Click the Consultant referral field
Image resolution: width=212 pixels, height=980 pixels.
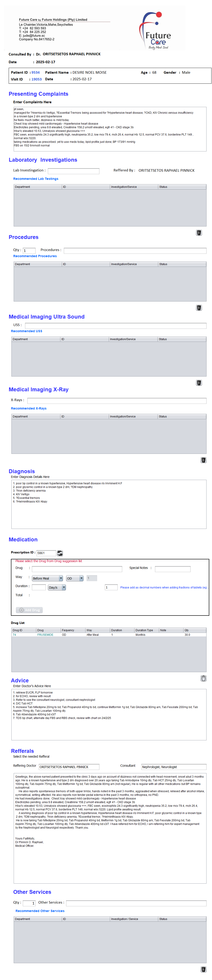173,766
